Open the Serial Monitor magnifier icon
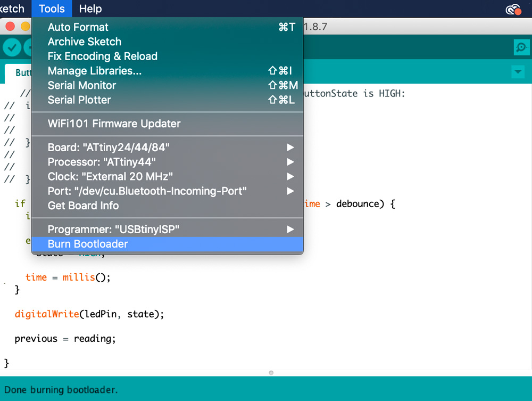Screen dimensions: 532x401 [521, 47]
